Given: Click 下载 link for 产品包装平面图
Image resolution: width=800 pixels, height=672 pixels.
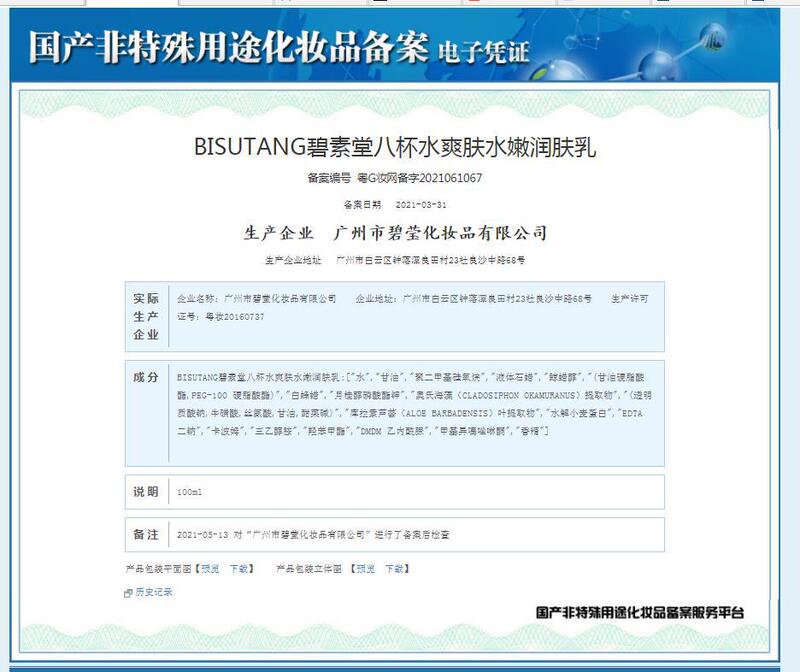Looking at the screenshot, I should (x=238, y=568).
